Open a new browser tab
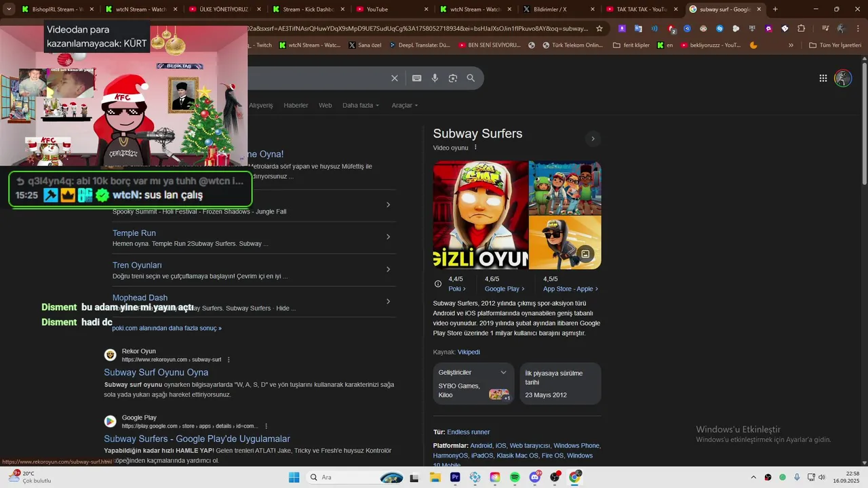This screenshot has height=488, width=868. click(x=775, y=9)
